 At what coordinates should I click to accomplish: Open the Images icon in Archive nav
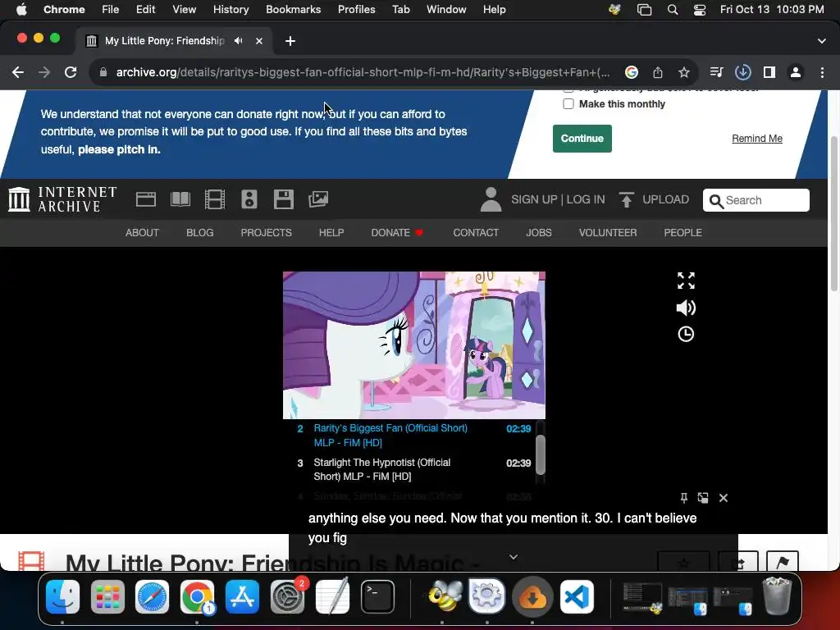click(x=318, y=199)
